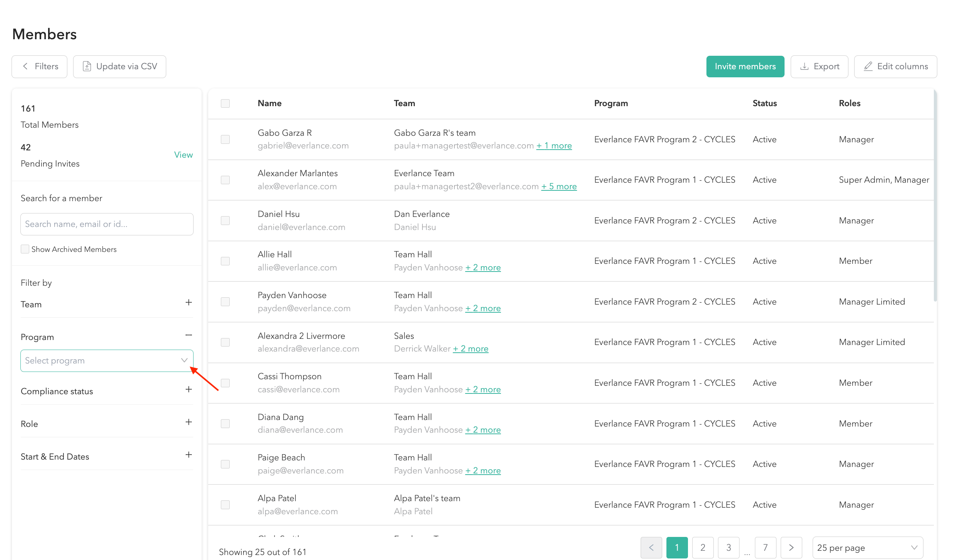This screenshot has width=955, height=560.
Task: Select the Daniel Hsu row checkbox
Action: click(x=225, y=220)
